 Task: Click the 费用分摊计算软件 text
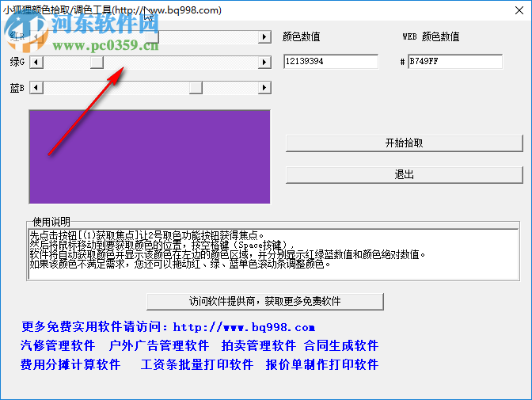pos(70,364)
